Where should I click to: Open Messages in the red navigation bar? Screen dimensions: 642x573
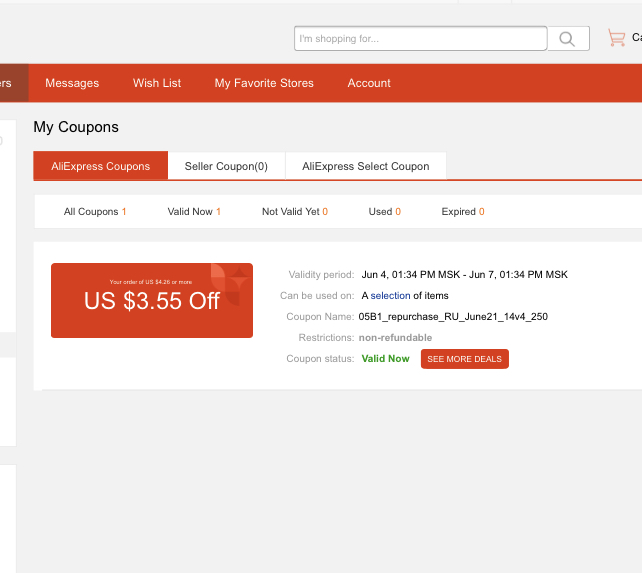(72, 83)
